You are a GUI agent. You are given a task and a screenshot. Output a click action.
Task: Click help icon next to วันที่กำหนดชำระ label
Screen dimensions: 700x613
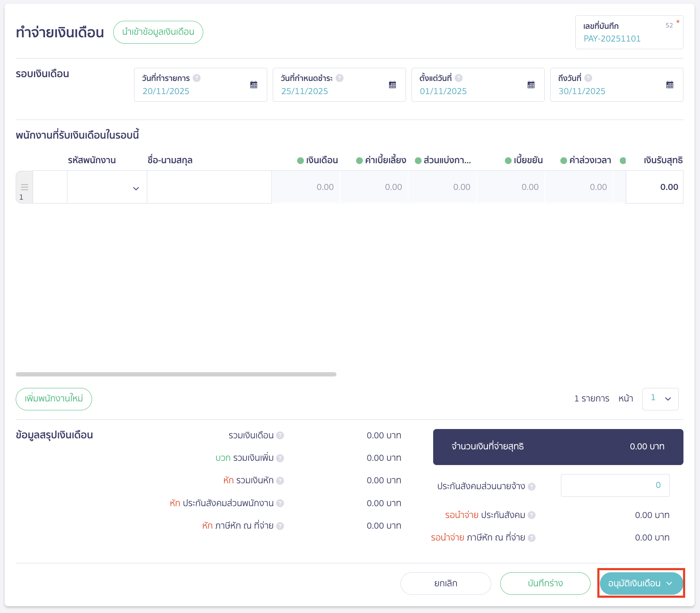pos(339,78)
